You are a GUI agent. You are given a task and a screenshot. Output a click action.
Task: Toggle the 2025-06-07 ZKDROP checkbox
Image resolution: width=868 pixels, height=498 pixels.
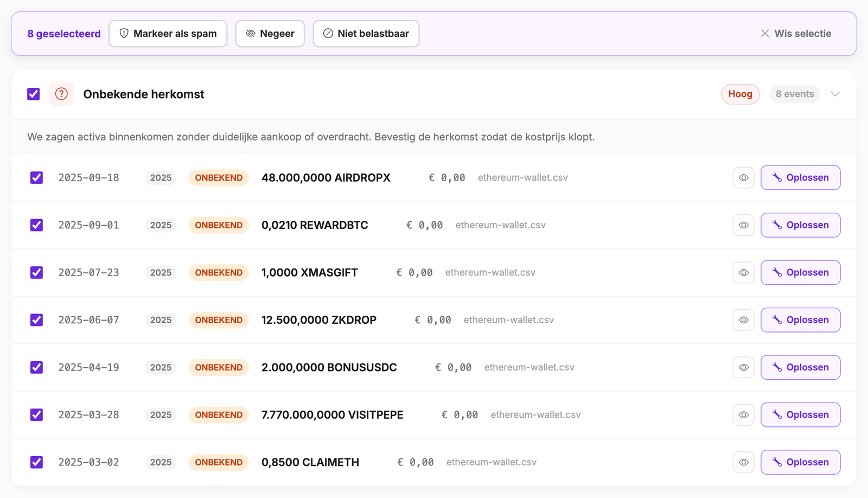(x=36, y=320)
